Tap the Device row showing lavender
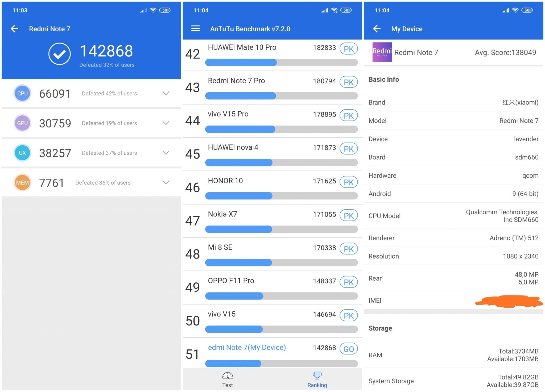Viewport: 545px width, 392px height. point(453,139)
